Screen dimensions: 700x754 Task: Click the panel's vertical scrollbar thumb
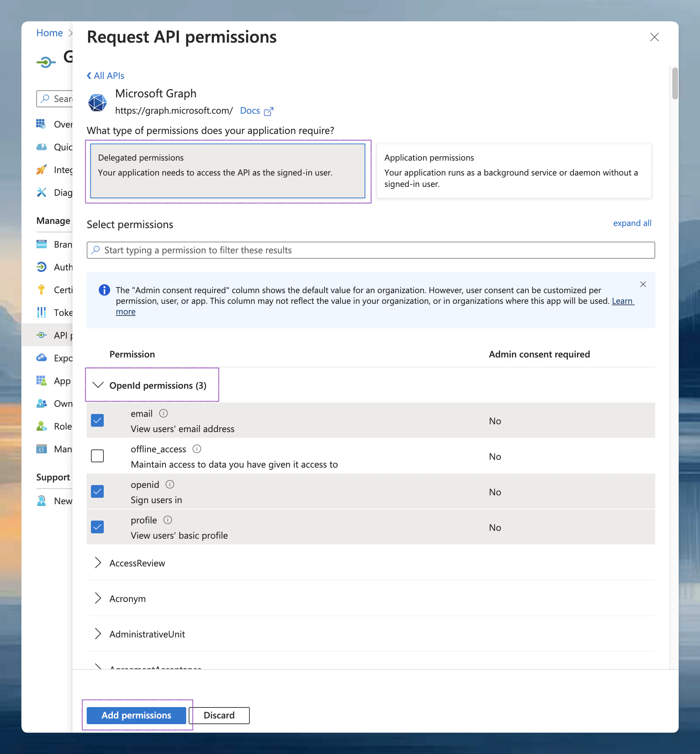coord(675,84)
